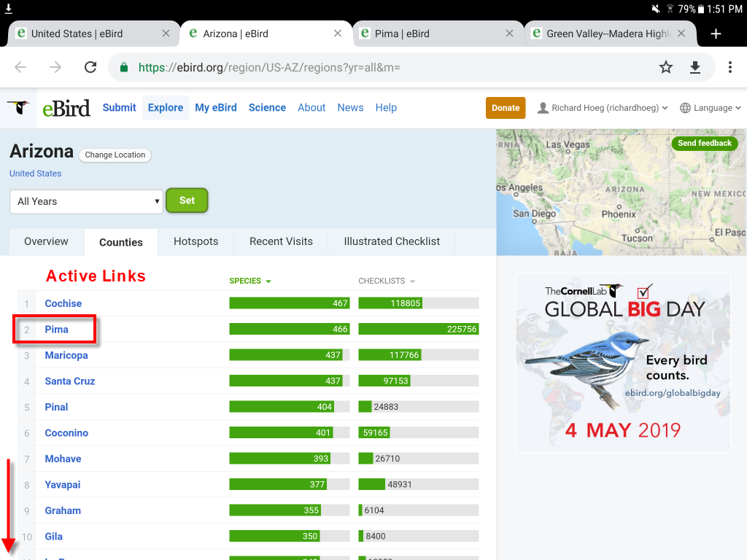The width and height of the screenshot is (747, 560).
Task: Open the Global Big Day banner
Action: (x=623, y=363)
